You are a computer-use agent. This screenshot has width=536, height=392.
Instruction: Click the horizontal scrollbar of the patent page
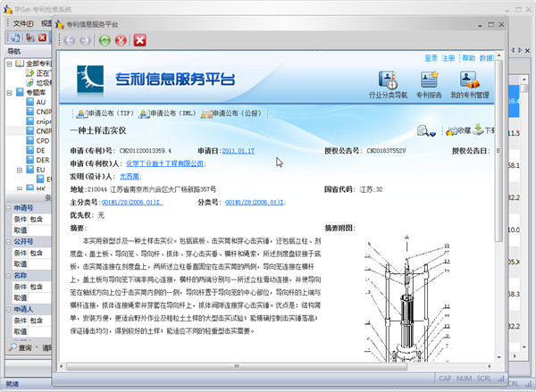pos(237,366)
